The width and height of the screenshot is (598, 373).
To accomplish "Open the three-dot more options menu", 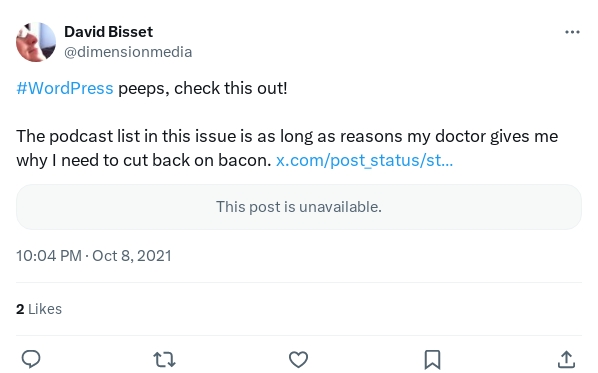I will point(572,32).
